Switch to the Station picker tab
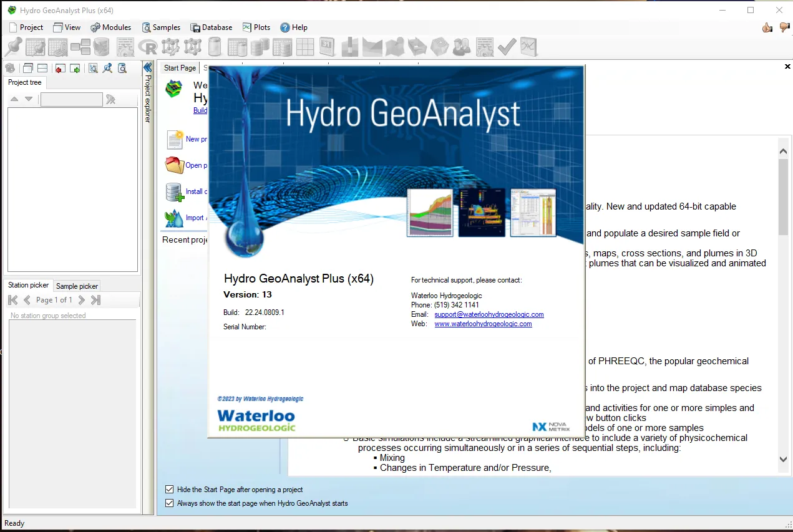The image size is (793, 532). point(29,286)
